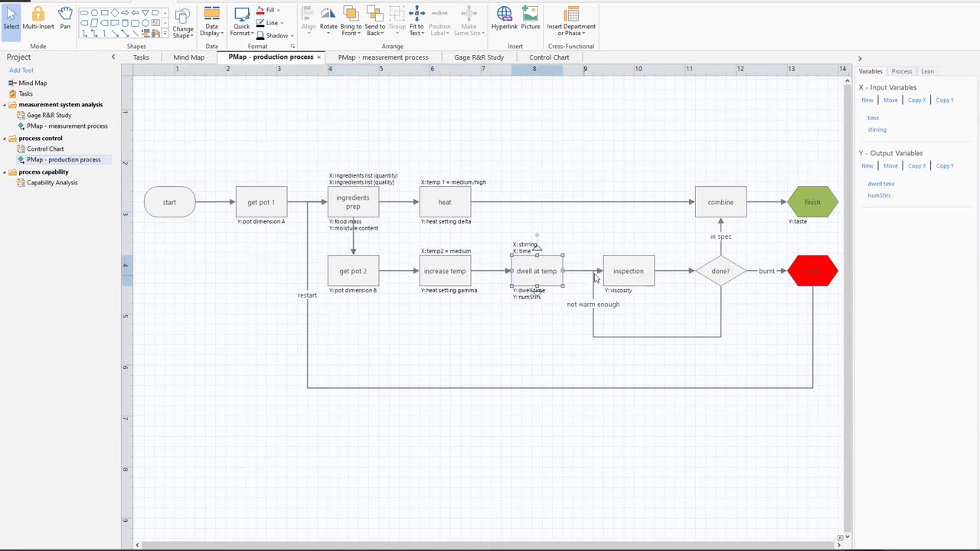Viewport: 980px width, 551px height.
Task: Open Gage R&R Study in project tree
Action: pos(49,115)
